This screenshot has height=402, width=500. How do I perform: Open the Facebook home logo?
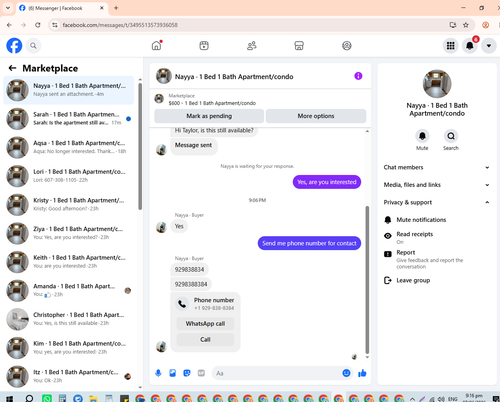(x=14, y=46)
